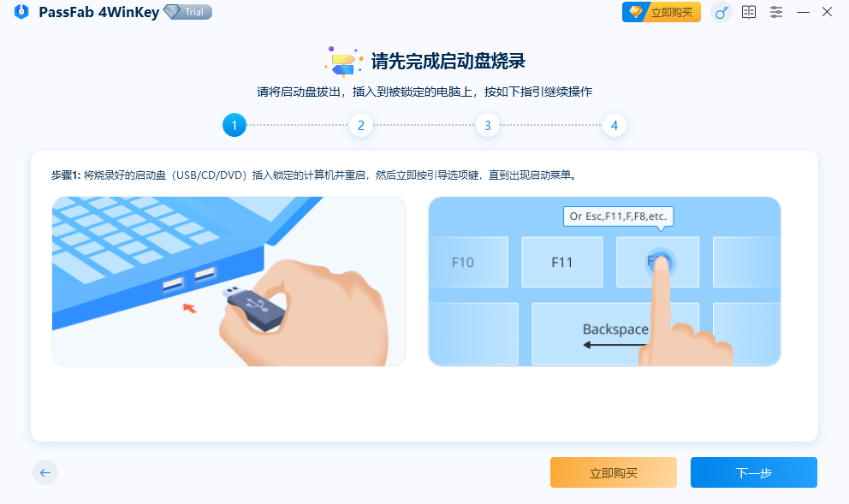Screen dimensions: 849x504
Task: Jump to step 2 circle
Action: (x=361, y=125)
